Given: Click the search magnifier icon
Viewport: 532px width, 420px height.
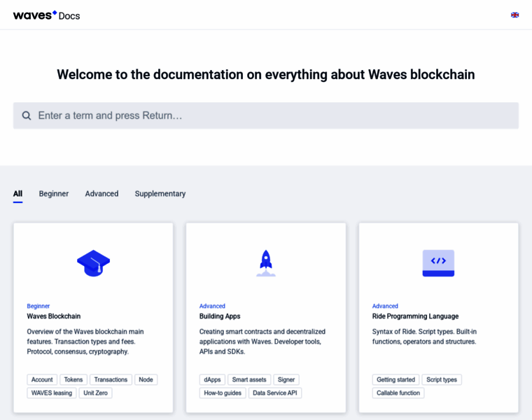Looking at the screenshot, I should pyautogui.click(x=27, y=115).
